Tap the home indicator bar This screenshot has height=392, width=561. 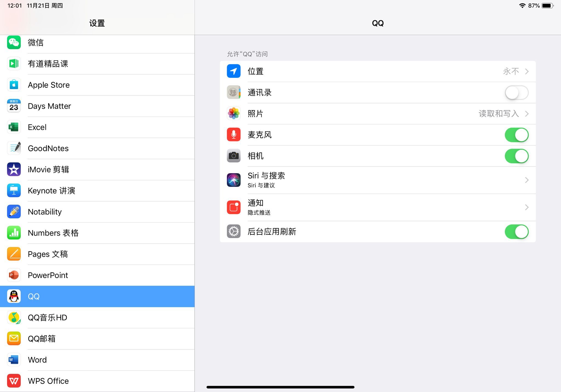(280, 387)
